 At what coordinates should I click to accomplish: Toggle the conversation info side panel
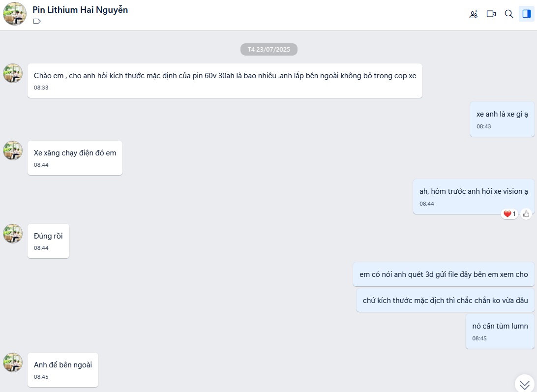tap(527, 14)
